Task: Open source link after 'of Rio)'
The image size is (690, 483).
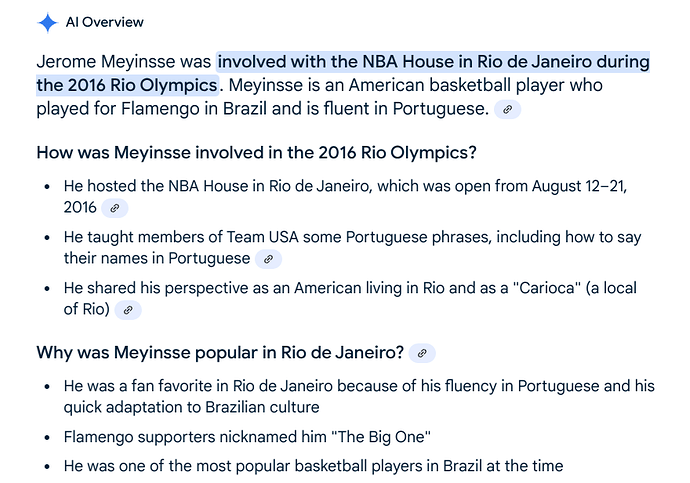Action: [x=128, y=310]
